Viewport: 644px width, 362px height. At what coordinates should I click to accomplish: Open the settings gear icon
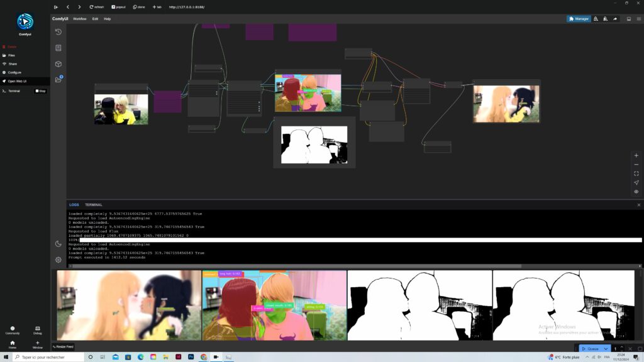click(58, 260)
